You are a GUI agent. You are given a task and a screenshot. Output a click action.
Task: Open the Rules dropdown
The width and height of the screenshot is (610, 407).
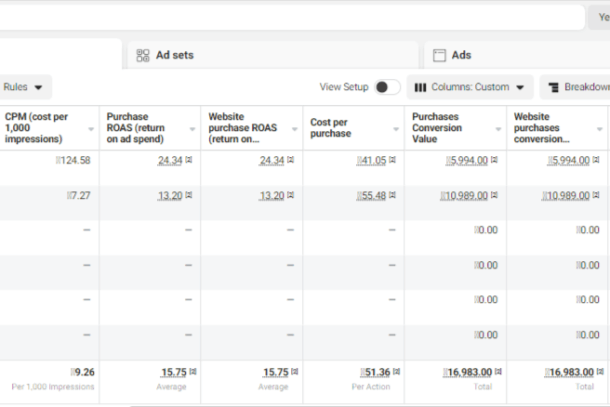(x=24, y=87)
